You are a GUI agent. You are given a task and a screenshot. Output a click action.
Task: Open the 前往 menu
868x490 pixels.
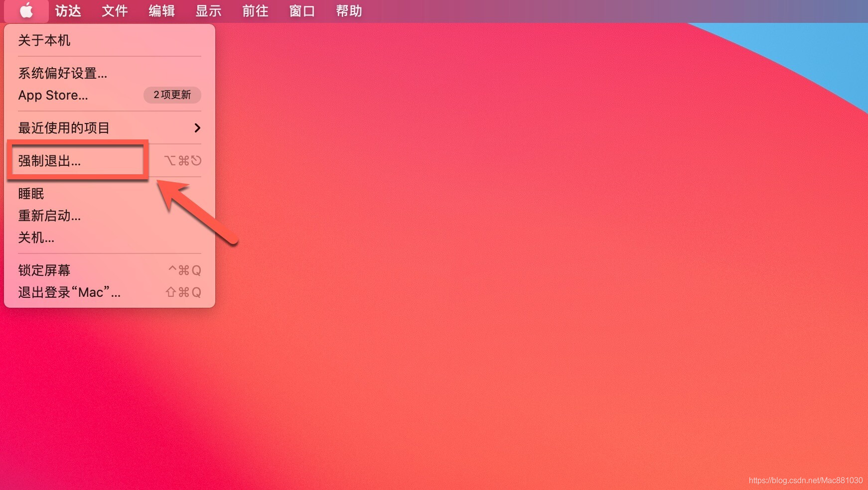[x=256, y=11]
